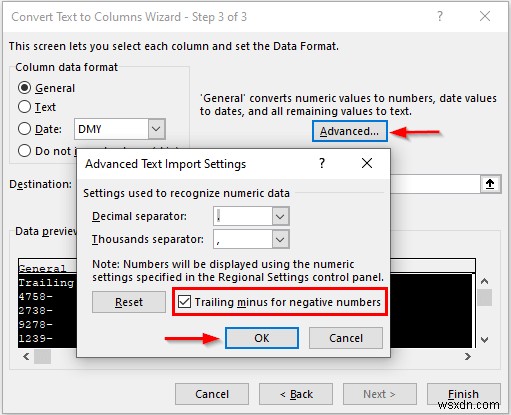Select the Text column data format
Viewport: 511px width, 415px height.
click(x=24, y=107)
